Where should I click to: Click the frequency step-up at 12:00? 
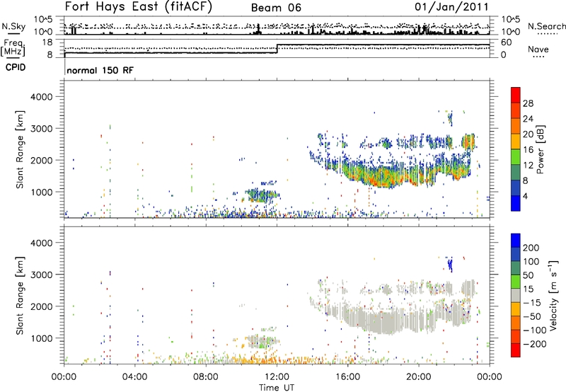pyautogui.click(x=277, y=49)
